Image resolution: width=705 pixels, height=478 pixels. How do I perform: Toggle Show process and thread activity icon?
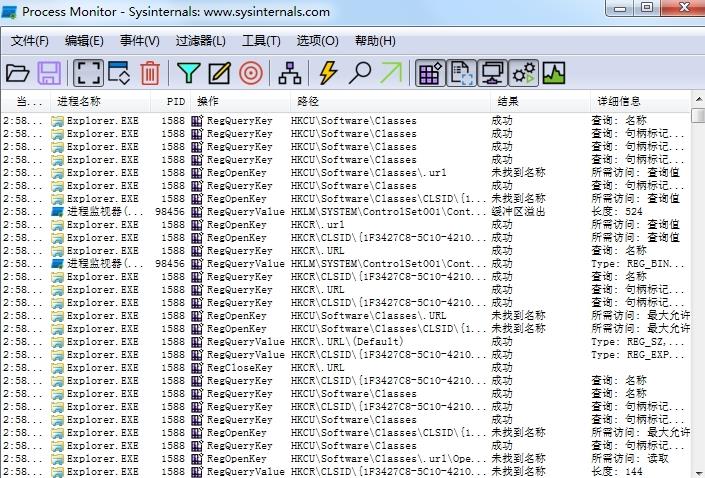[524, 73]
